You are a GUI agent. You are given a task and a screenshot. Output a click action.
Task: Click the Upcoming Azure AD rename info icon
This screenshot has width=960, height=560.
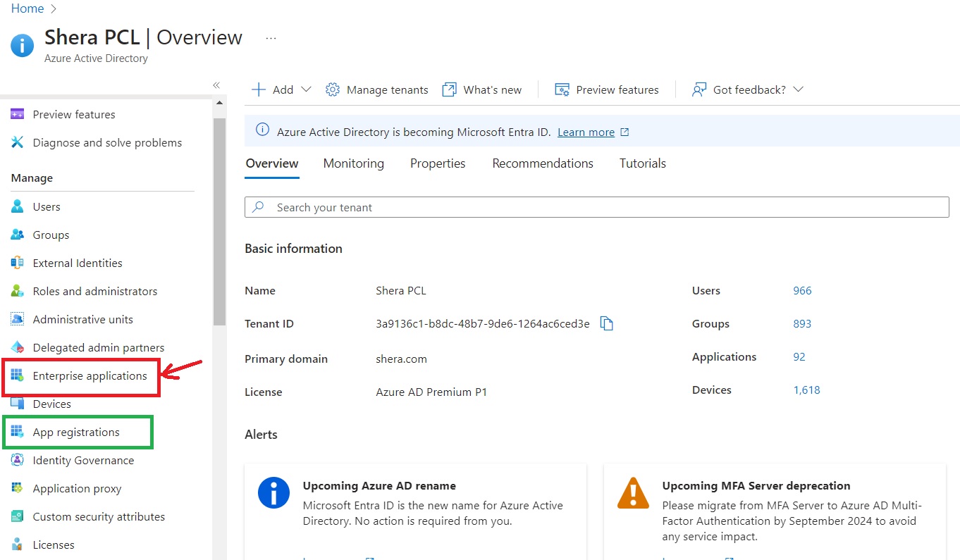pyautogui.click(x=274, y=492)
